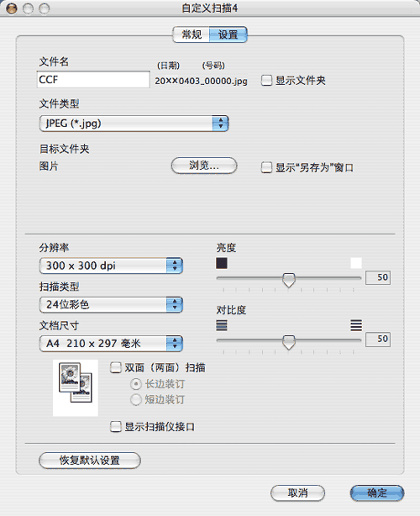The width and height of the screenshot is (420, 516).
Task: Enable the 显示文件夹 checkbox
Action: pyautogui.click(x=266, y=81)
